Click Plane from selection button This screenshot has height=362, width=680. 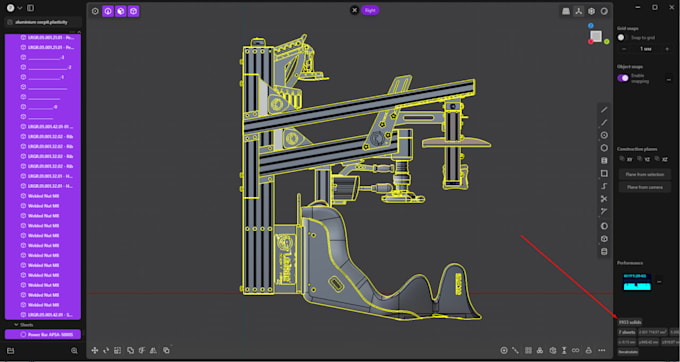644,174
